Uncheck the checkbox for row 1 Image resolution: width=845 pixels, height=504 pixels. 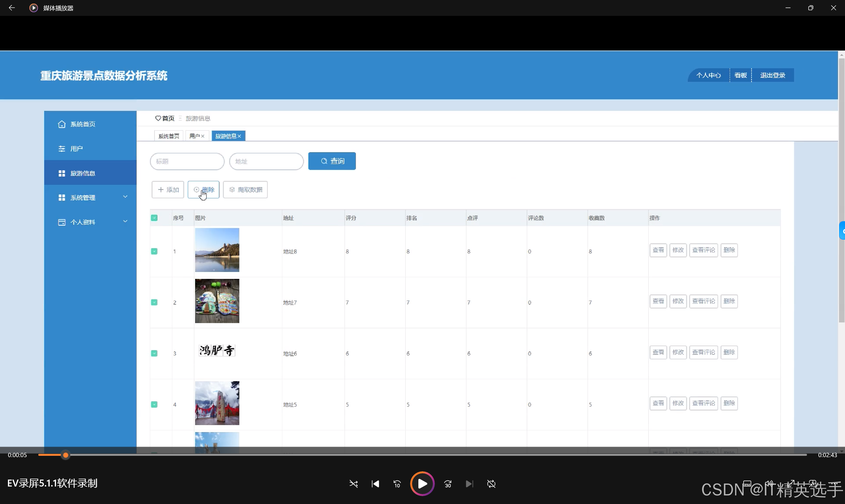click(x=154, y=251)
